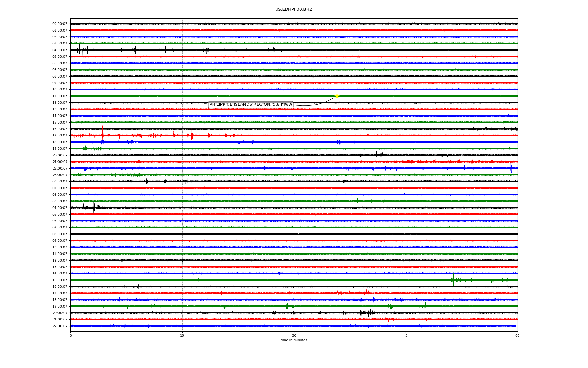Select the 45 minute axis tick label
The image size is (588, 368).
pyautogui.click(x=405, y=335)
